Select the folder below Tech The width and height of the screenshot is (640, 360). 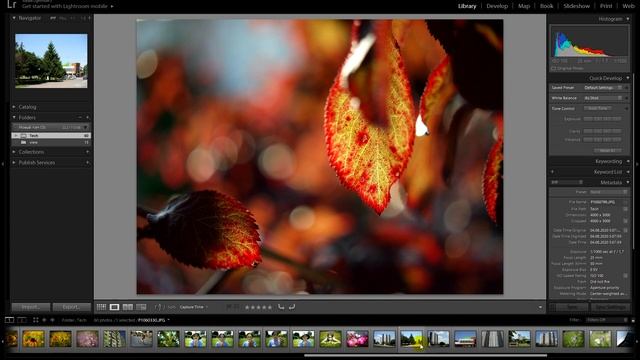pyautogui.click(x=51, y=142)
